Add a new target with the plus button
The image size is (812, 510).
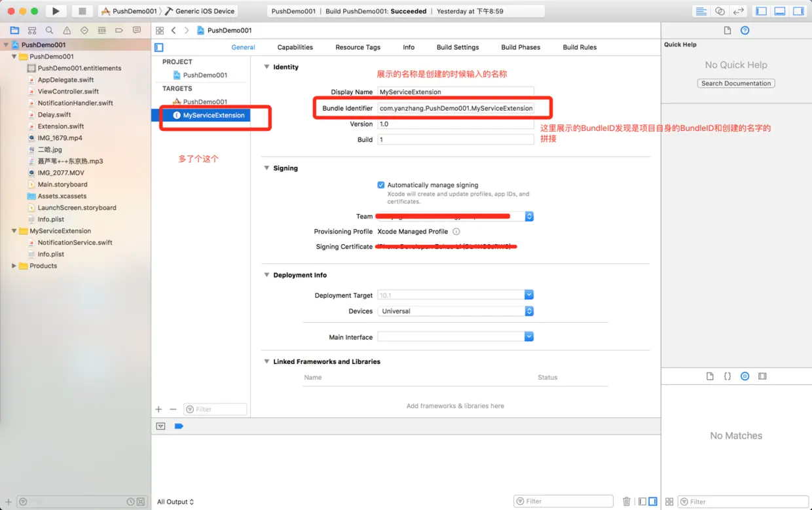(x=158, y=409)
